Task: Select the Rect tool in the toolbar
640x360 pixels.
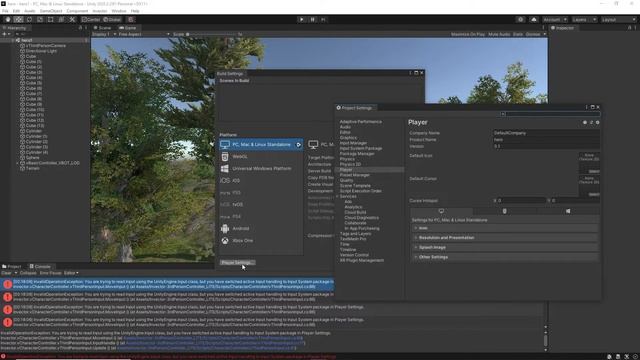Action: [50, 20]
